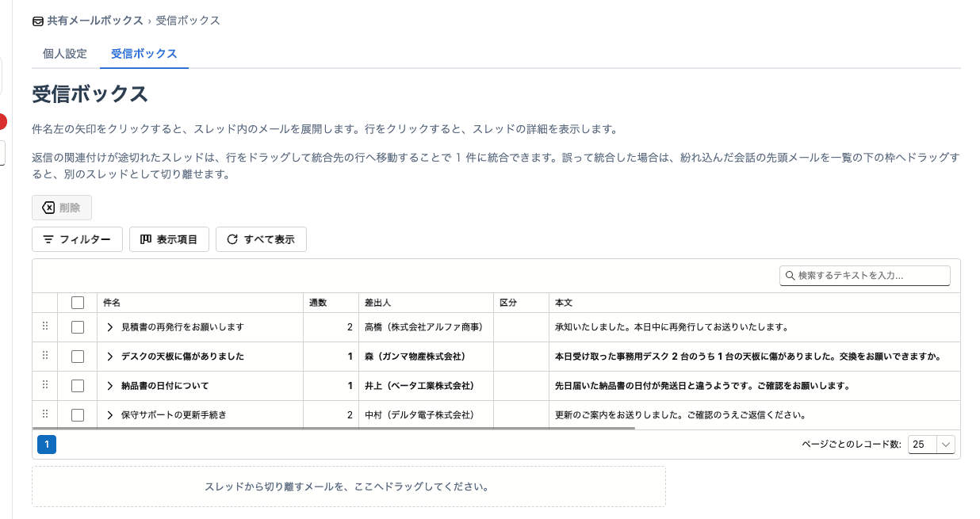Check the 納品書の日付について row checkbox

coord(78,386)
